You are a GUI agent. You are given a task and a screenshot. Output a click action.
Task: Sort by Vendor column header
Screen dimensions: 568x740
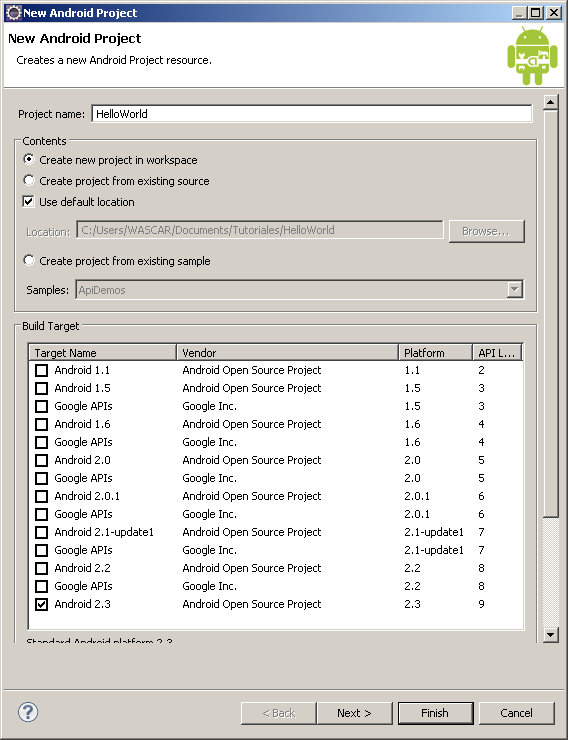287,353
